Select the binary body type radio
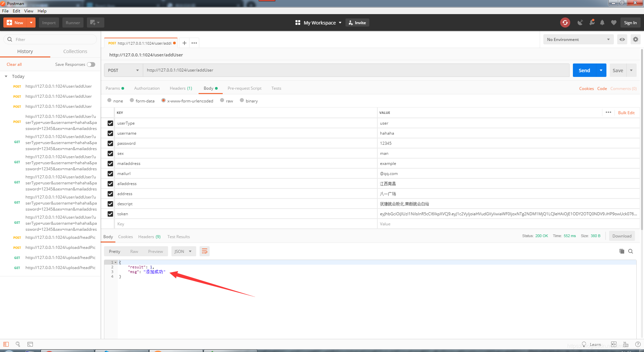This screenshot has height=352, width=644. (242, 100)
